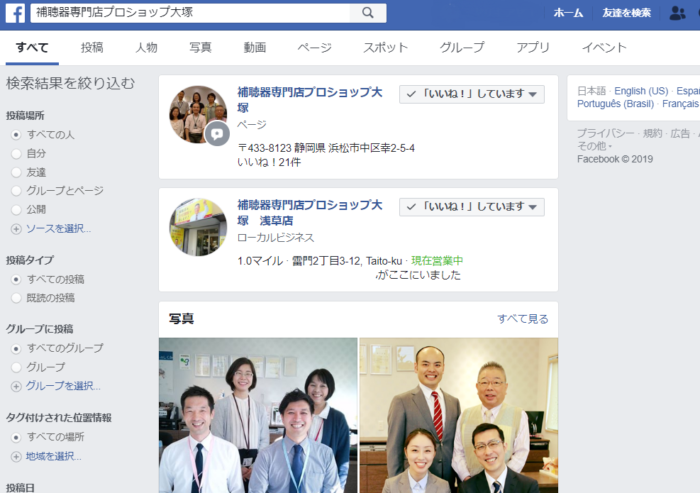Switch to the すべて tab

(32, 47)
